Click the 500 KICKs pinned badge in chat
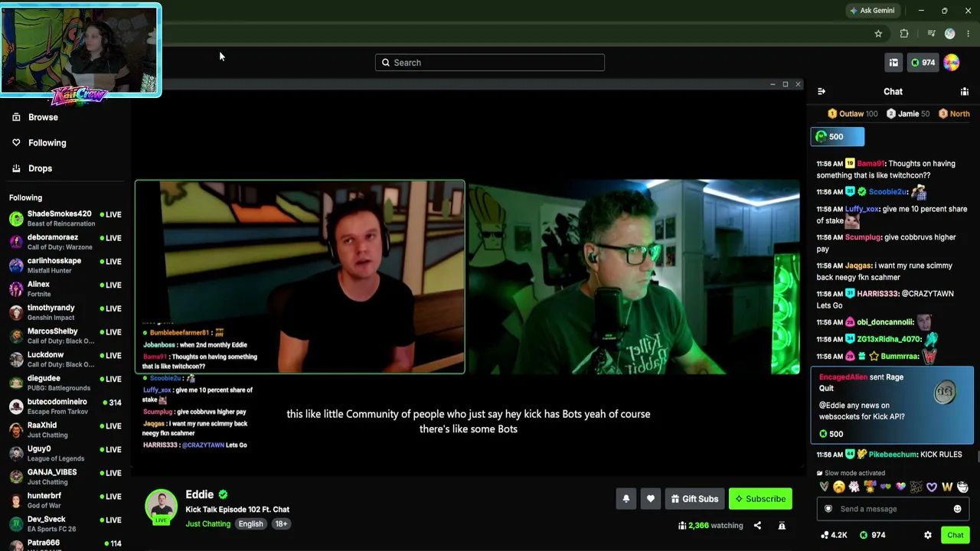980x551 pixels. point(838,137)
